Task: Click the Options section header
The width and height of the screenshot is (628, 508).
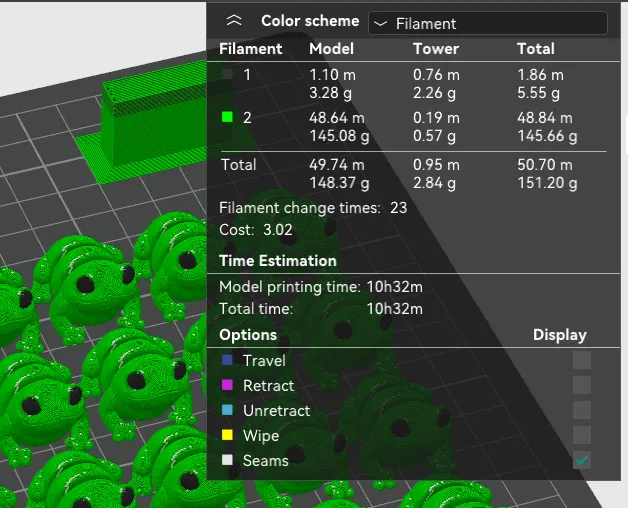Action: tap(248, 335)
